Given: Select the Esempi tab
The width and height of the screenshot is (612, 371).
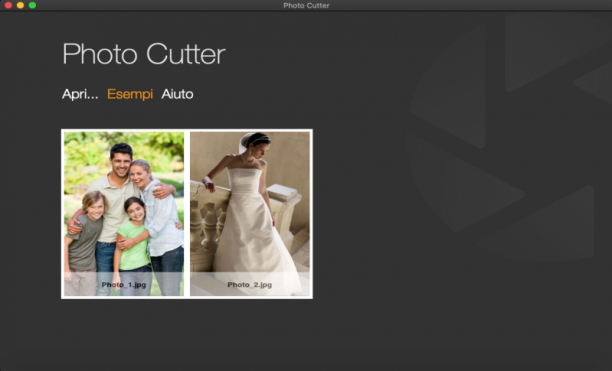Looking at the screenshot, I should [x=130, y=94].
